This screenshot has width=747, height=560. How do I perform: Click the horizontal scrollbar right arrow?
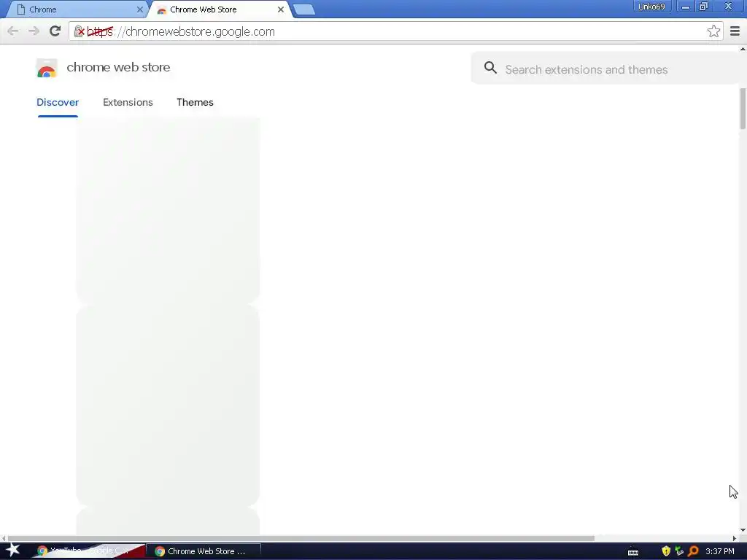734,539
